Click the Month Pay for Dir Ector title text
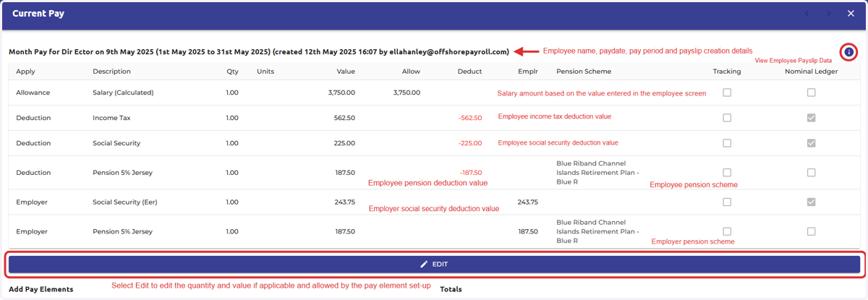Viewport: 868px width, 300px height. (x=259, y=52)
